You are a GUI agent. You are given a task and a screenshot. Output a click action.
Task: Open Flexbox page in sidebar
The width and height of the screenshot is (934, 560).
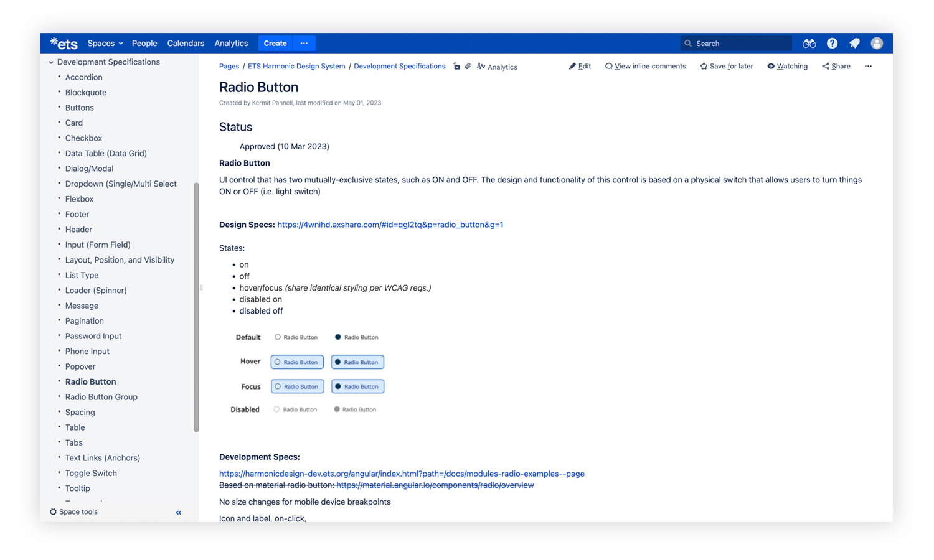pos(79,199)
